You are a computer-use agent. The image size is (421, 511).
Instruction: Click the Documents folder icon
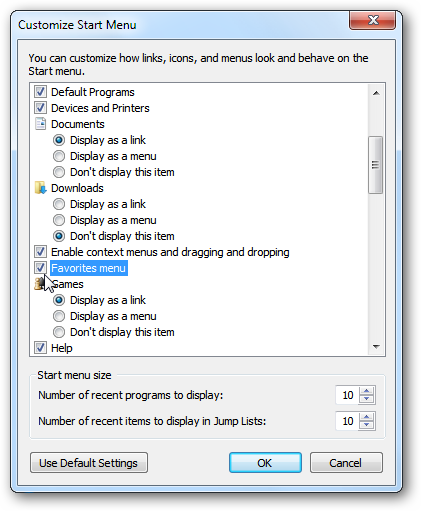point(40,124)
